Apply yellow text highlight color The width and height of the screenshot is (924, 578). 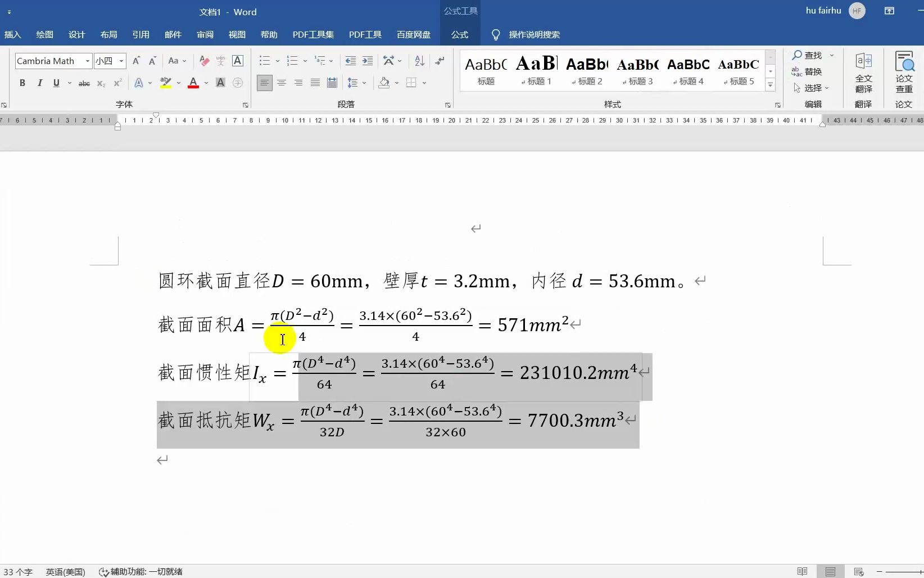tap(165, 83)
